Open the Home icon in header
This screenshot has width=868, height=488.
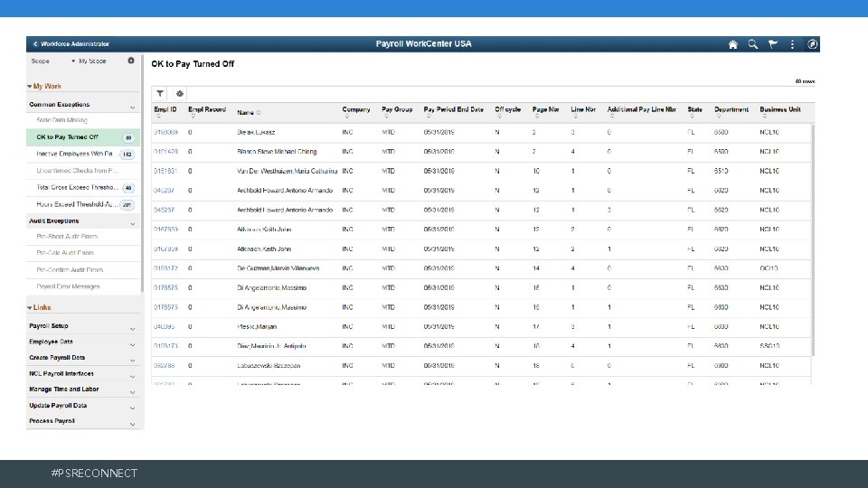pyautogui.click(x=733, y=44)
